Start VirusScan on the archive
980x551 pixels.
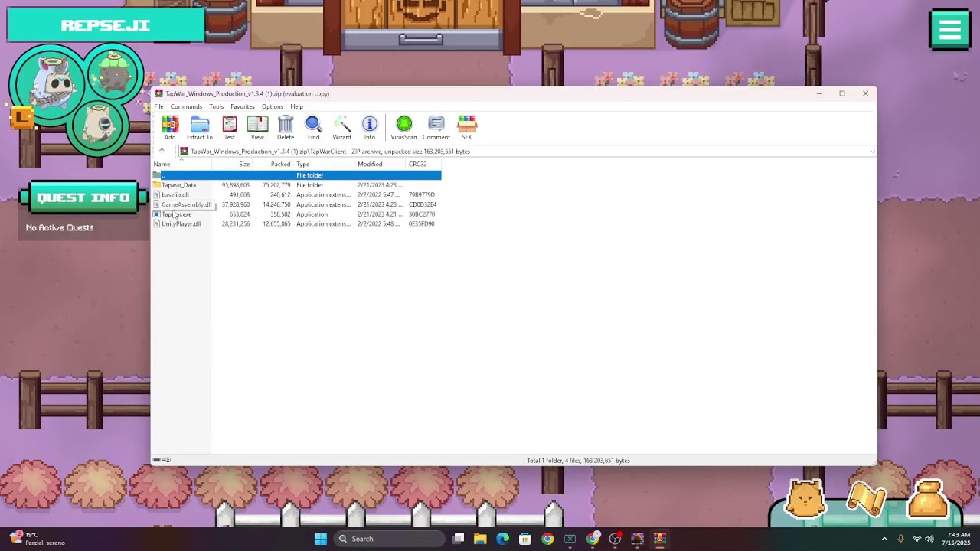(403, 128)
